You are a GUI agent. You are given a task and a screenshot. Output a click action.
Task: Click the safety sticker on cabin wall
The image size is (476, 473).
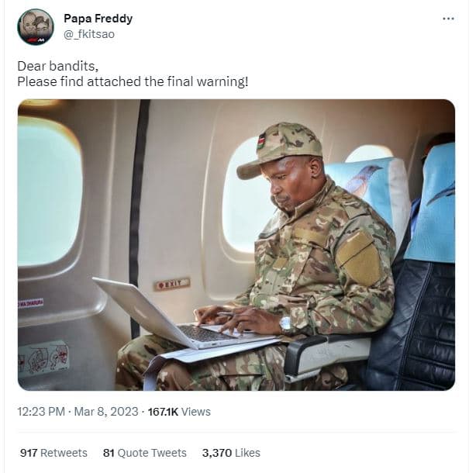[43, 358]
